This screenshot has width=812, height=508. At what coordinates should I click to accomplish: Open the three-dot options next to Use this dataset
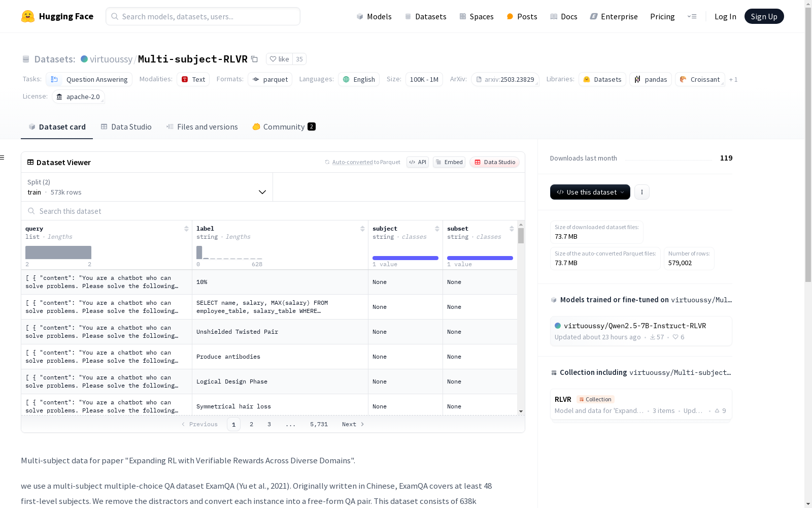click(642, 192)
